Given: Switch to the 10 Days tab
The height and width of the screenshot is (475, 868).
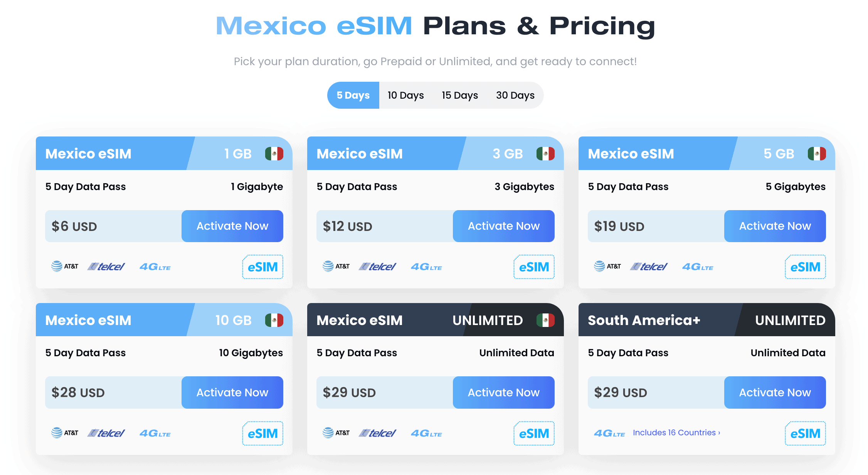Looking at the screenshot, I should 405,95.
